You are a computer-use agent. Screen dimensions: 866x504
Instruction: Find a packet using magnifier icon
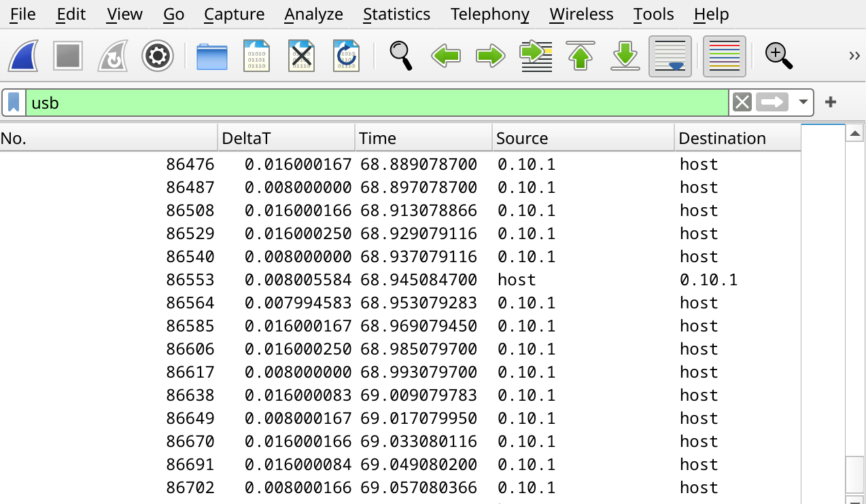tap(400, 56)
